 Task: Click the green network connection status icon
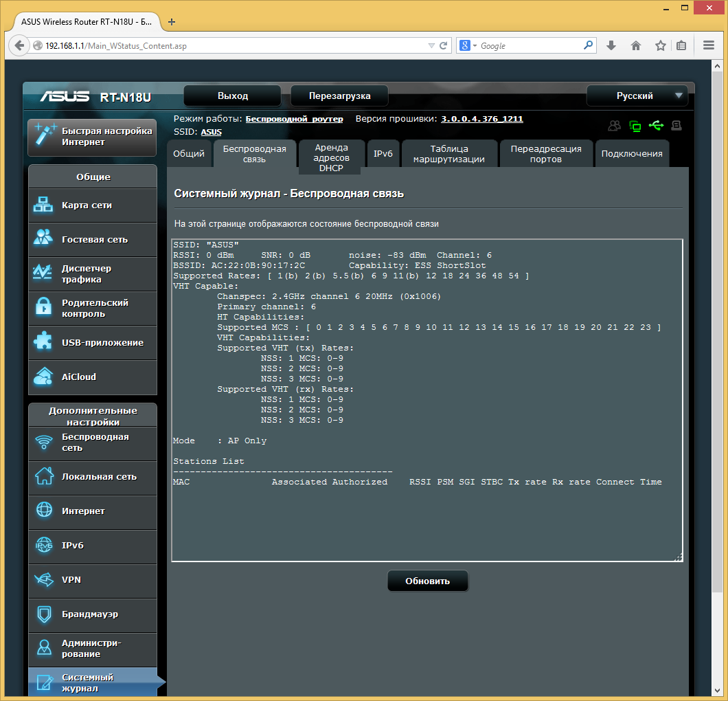click(635, 126)
